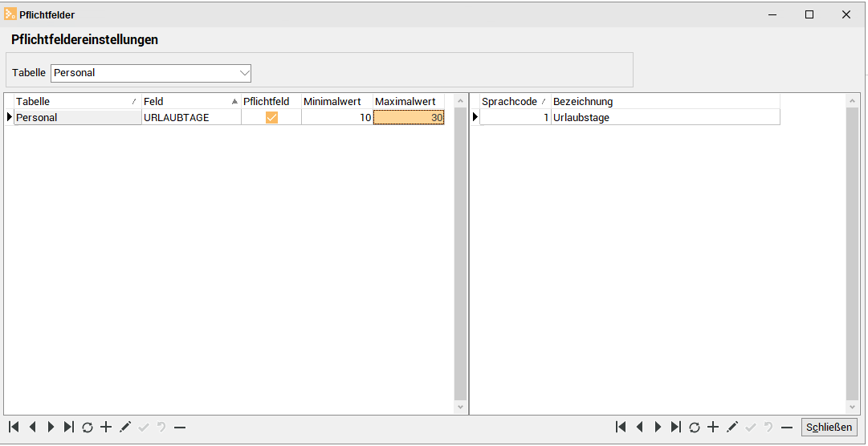Open the Tabelle dropdown
868x446 pixels.
point(244,73)
